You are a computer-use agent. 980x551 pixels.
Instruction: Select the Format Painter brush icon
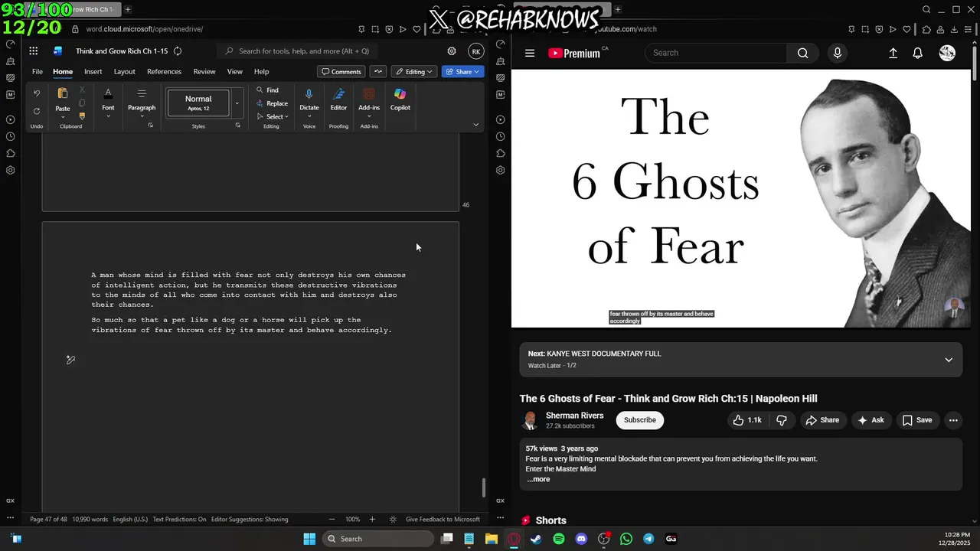click(x=82, y=116)
